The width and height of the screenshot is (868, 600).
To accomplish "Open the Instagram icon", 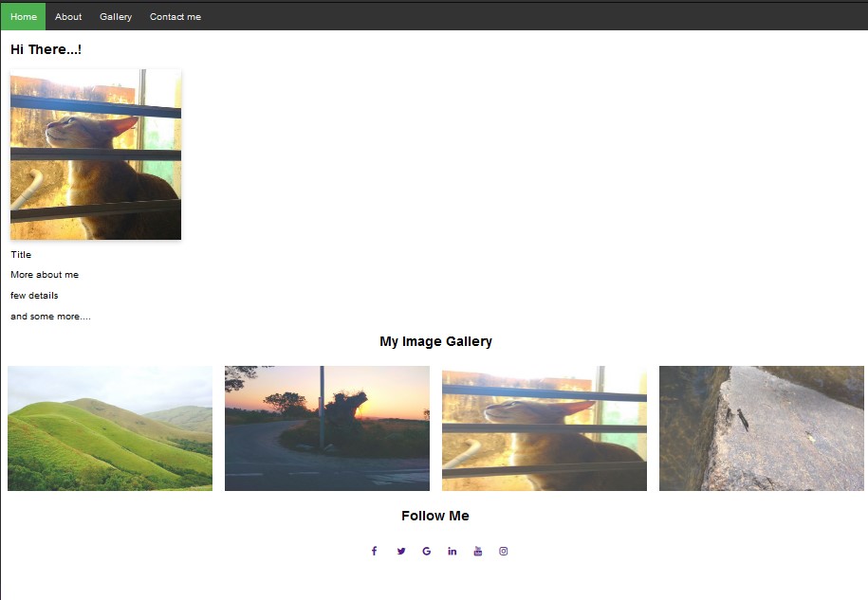I will pyautogui.click(x=503, y=551).
